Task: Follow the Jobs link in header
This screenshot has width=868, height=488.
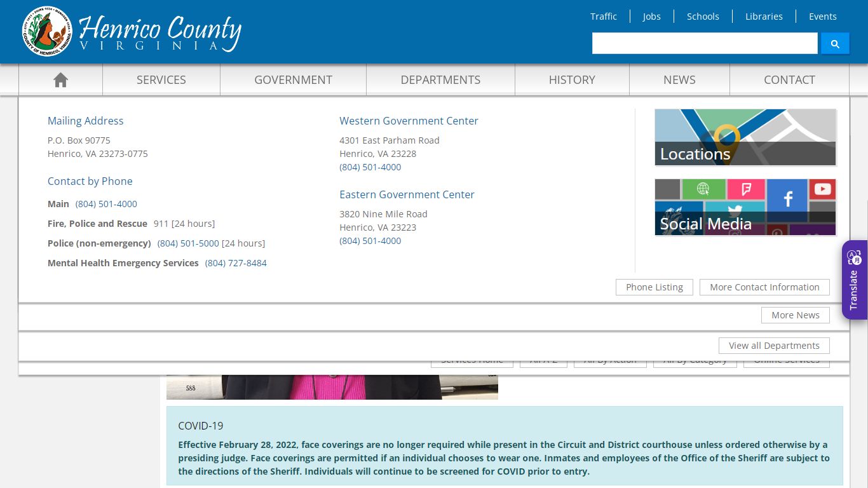Action: (x=651, y=17)
